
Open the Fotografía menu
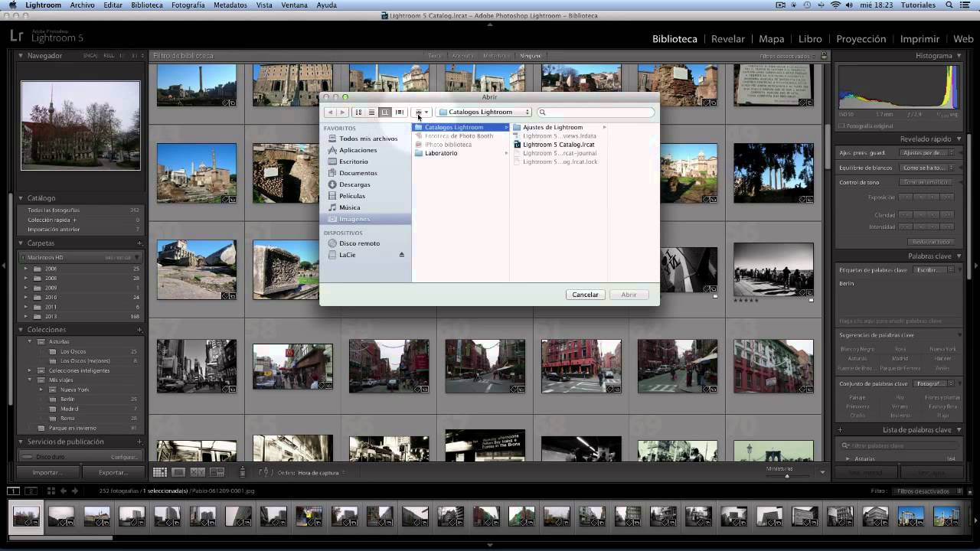tap(188, 5)
